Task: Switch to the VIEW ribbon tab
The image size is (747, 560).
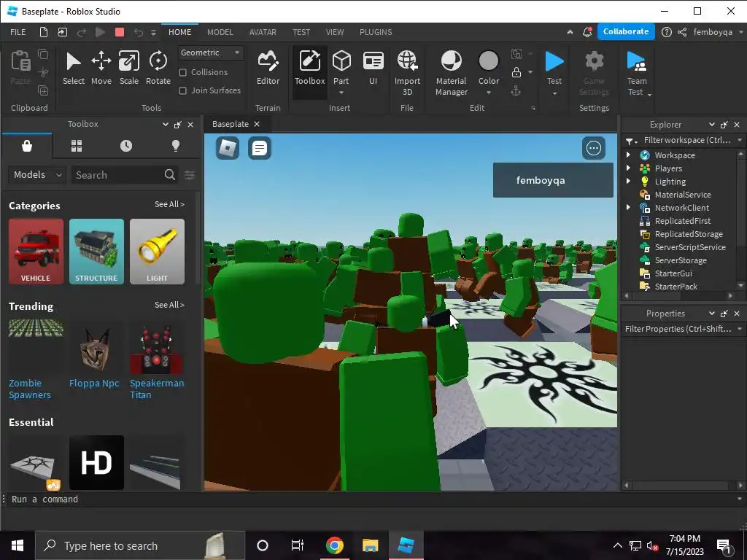Action: pos(335,32)
